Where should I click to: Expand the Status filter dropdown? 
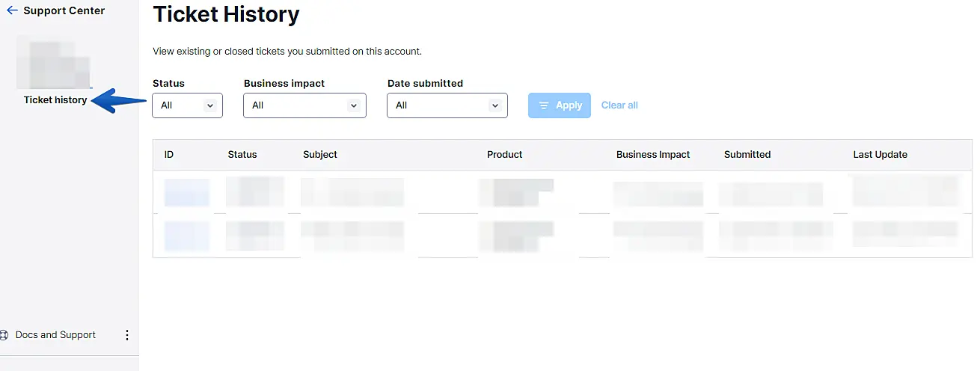tap(187, 105)
